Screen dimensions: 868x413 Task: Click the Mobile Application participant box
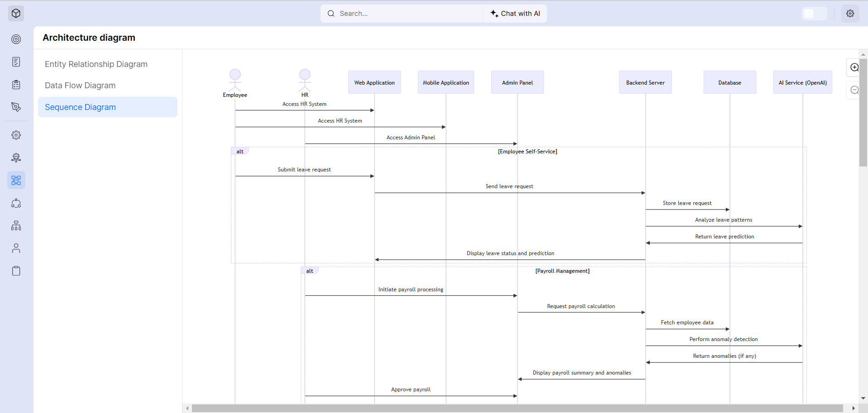coord(446,82)
